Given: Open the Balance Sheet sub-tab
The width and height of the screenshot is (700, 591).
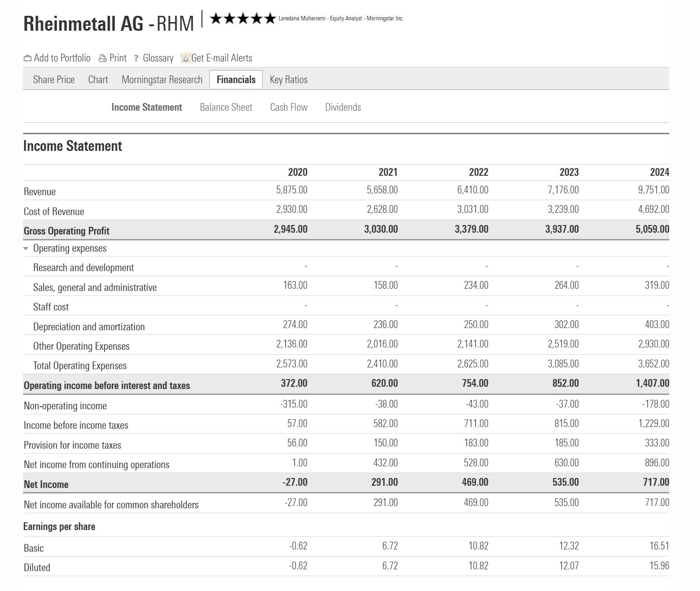Looking at the screenshot, I should pyautogui.click(x=226, y=107).
